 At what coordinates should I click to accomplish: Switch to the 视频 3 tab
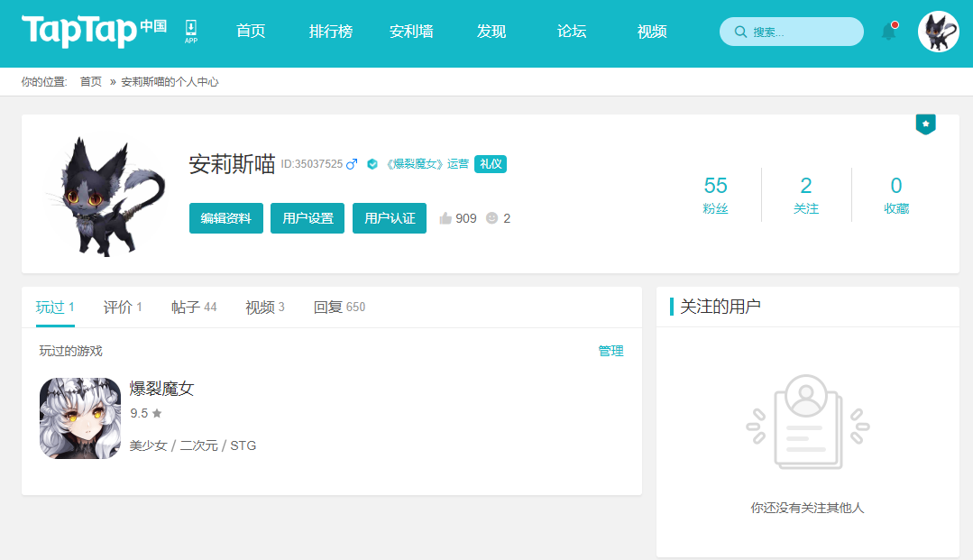point(265,307)
